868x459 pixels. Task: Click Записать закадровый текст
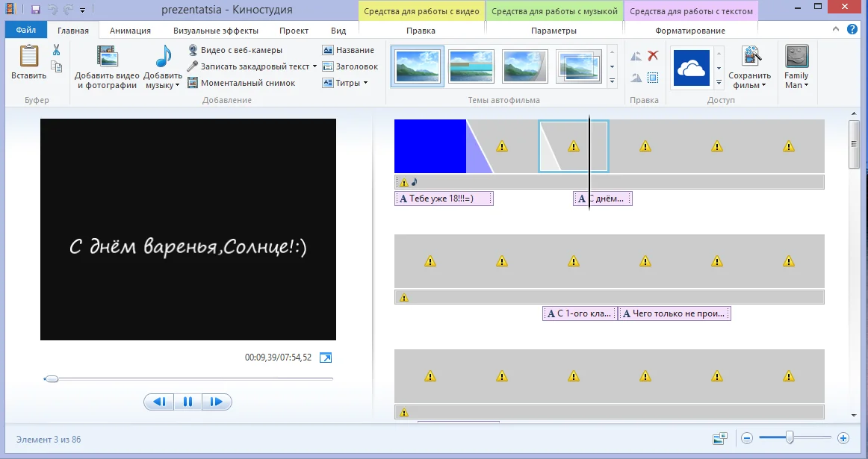click(249, 66)
